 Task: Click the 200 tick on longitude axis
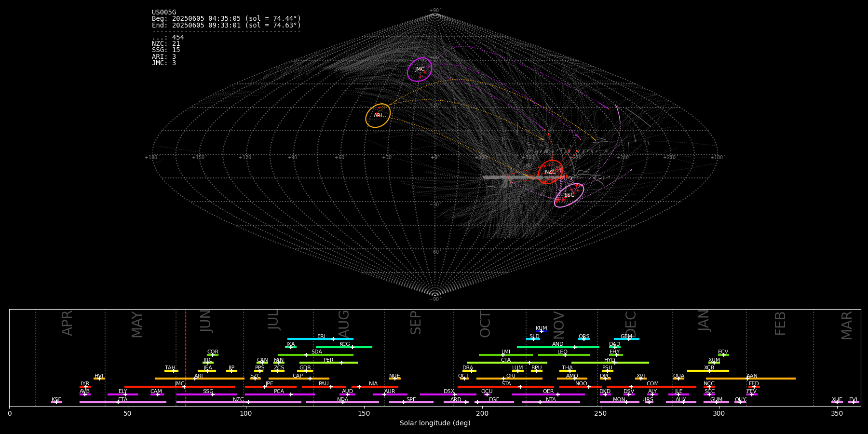click(482, 413)
